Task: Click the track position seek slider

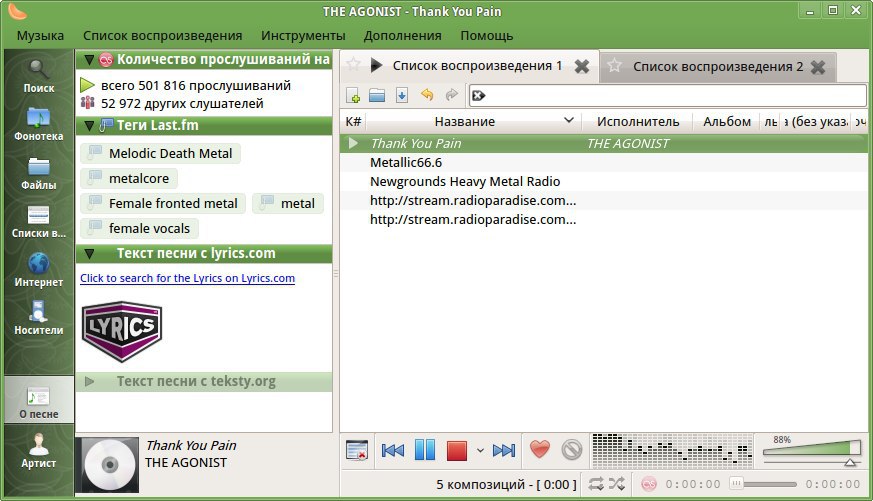Action: (x=763, y=484)
